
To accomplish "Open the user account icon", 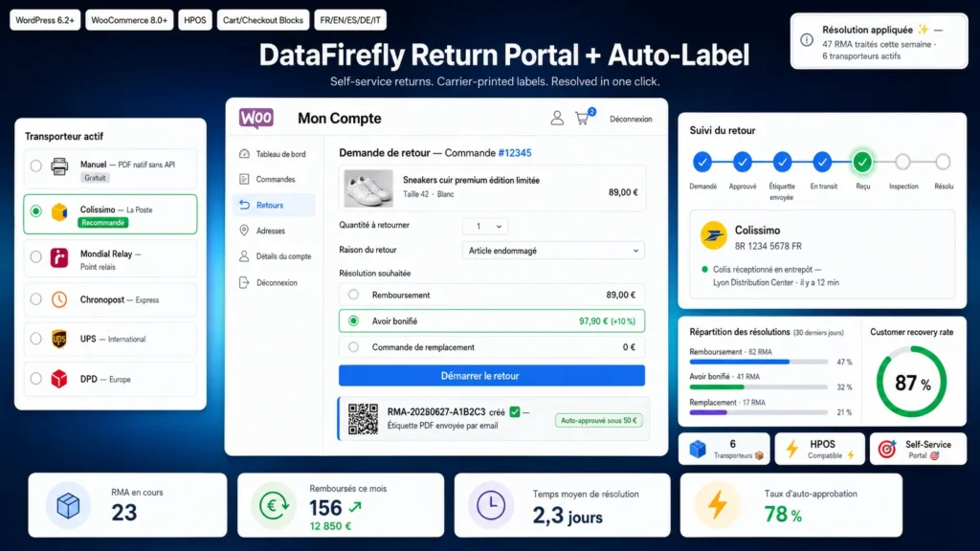I will coord(557,118).
